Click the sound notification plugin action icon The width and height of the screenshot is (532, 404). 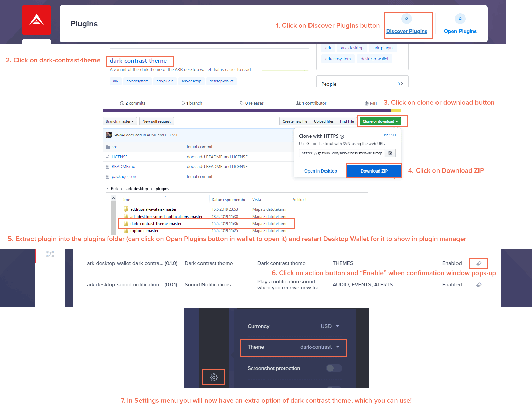[479, 285]
